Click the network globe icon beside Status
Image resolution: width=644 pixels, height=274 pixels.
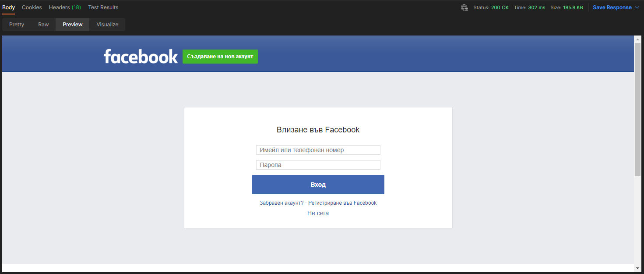point(465,7)
